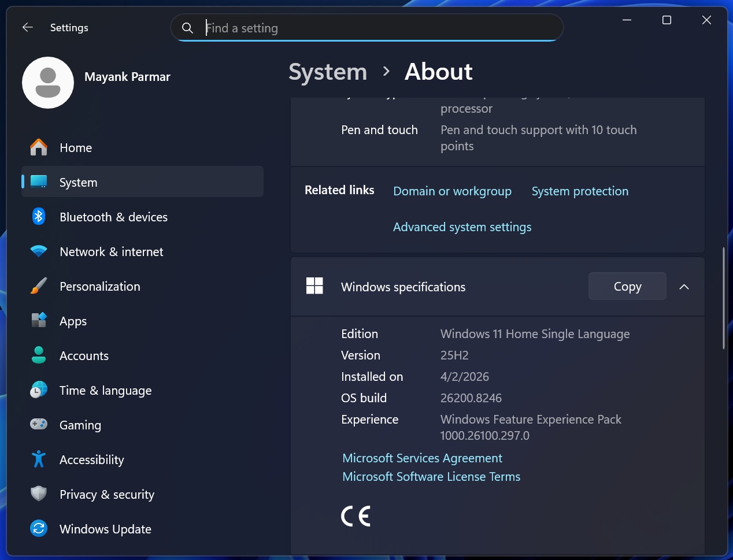Click the vertical scrollbar thumb
The height and width of the screenshot is (560, 733).
[x=723, y=298]
